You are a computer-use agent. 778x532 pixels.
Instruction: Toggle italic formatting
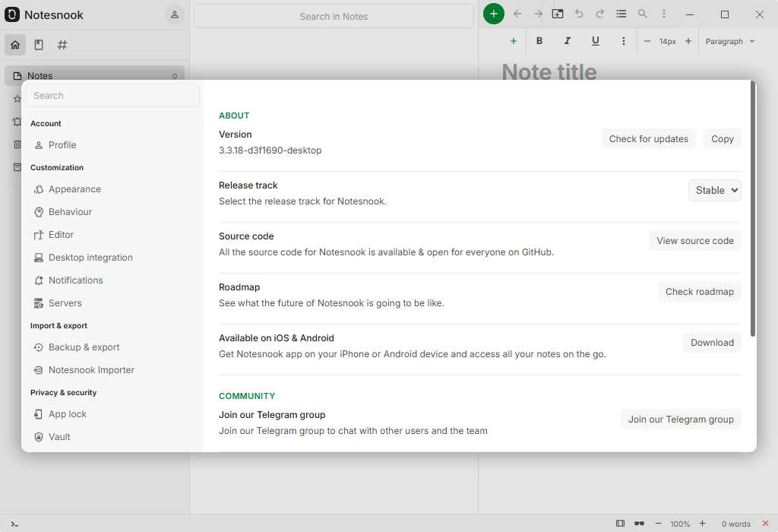(x=567, y=41)
